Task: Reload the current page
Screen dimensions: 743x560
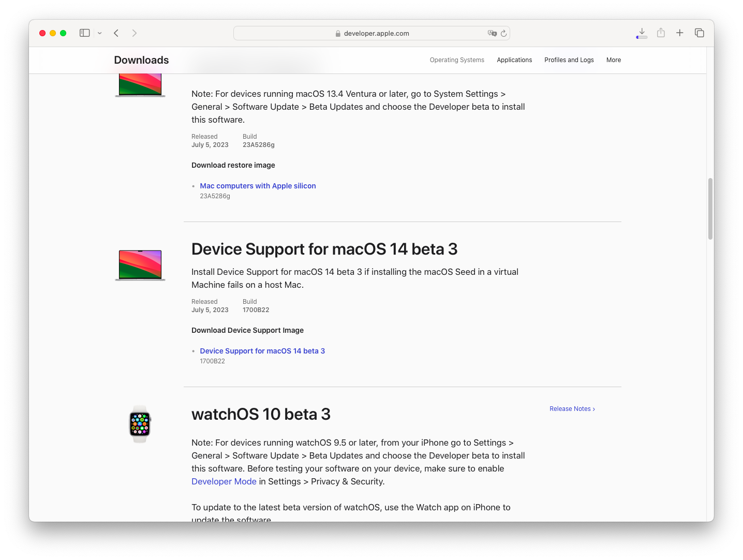Action: point(503,33)
